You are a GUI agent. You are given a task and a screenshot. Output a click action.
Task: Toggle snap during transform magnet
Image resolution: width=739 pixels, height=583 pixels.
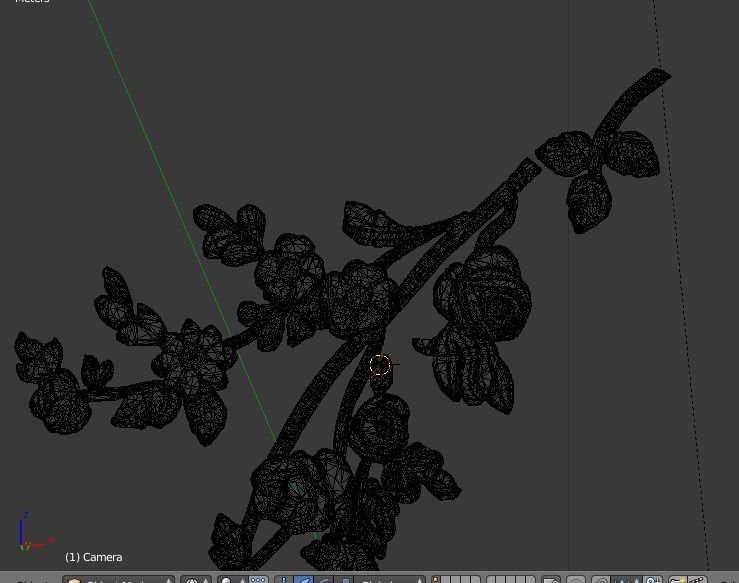click(x=601, y=580)
